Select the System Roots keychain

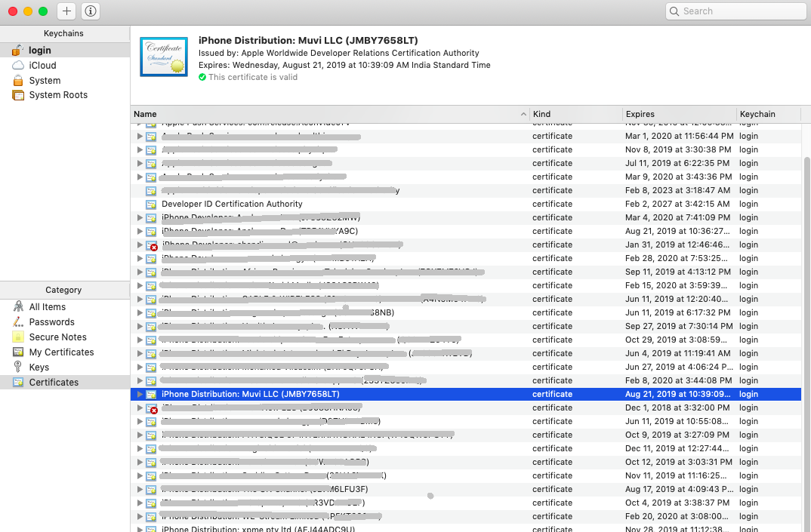point(65,95)
